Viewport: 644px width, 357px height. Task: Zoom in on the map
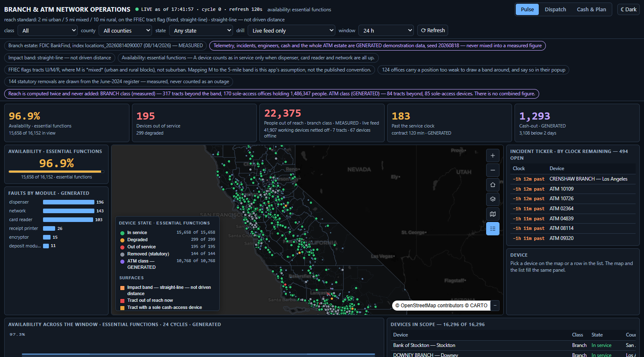click(493, 156)
